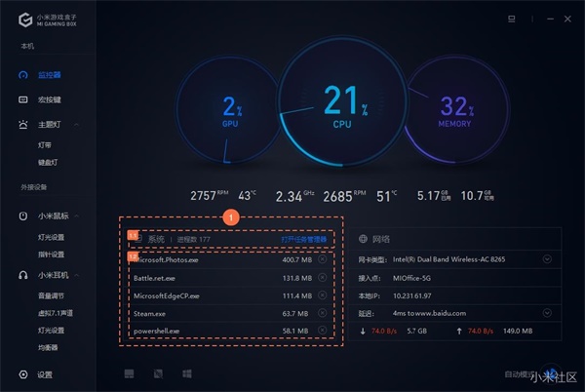
Task: Click the CPU usage gauge
Action: (342, 101)
